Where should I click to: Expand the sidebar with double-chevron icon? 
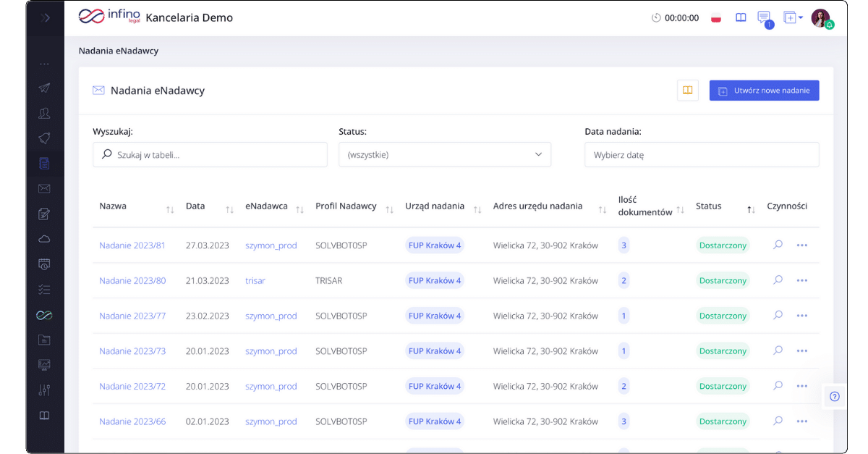pos(45,18)
